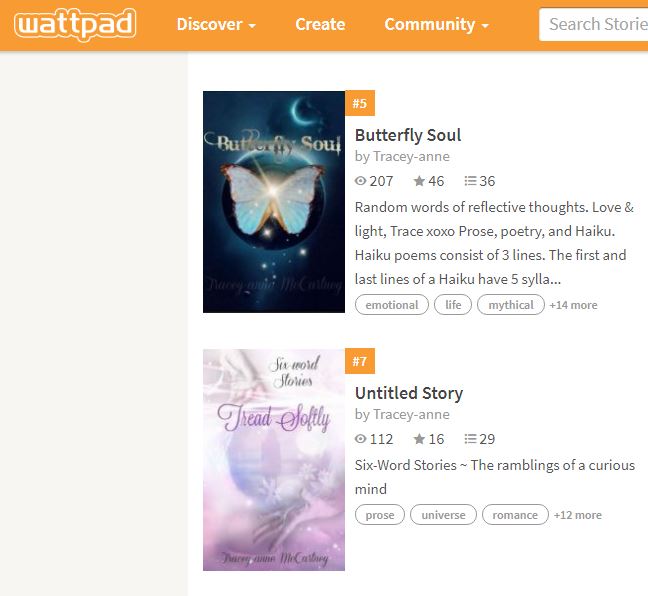Click the chapters list icon for Untitled Story
This screenshot has height=596, width=648.
coord(470,439)
